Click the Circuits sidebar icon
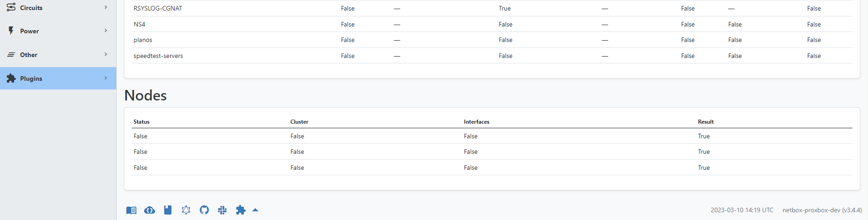 pyautogui.click(x=11, y=7)
